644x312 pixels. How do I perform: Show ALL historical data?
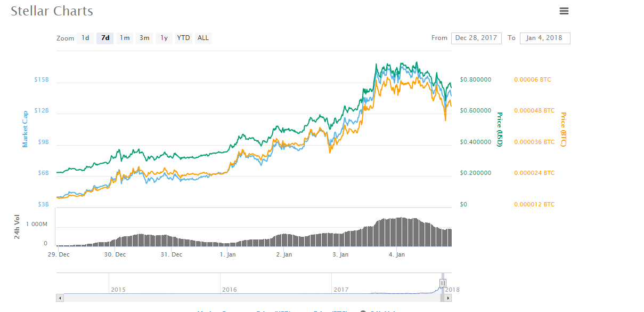pyautogui.click(x=203, y=38)
